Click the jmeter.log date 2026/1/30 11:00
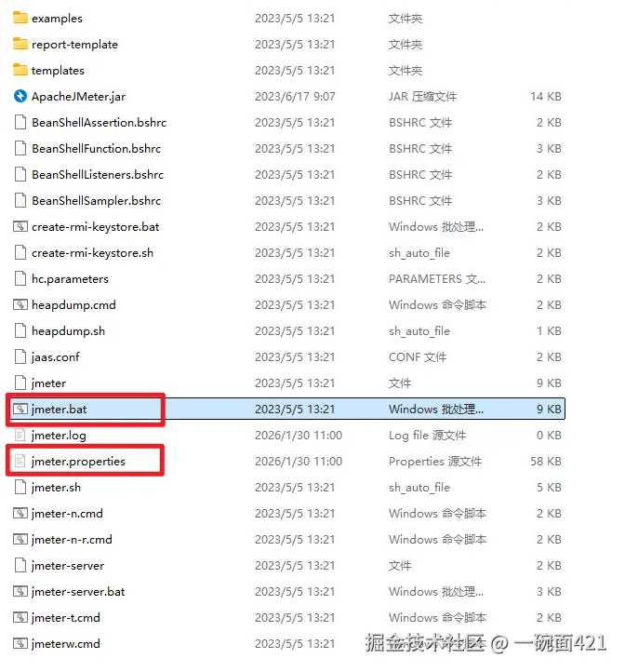The height and width of the screenshot is (672, 625). [x=299, y=436]
